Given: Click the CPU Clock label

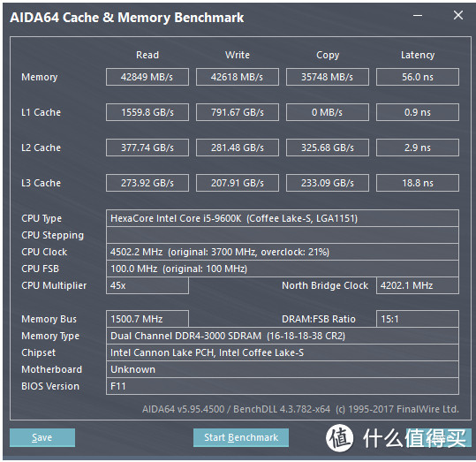Looking at the screenshot, I should pyautogui.click(x=44, y=252).
